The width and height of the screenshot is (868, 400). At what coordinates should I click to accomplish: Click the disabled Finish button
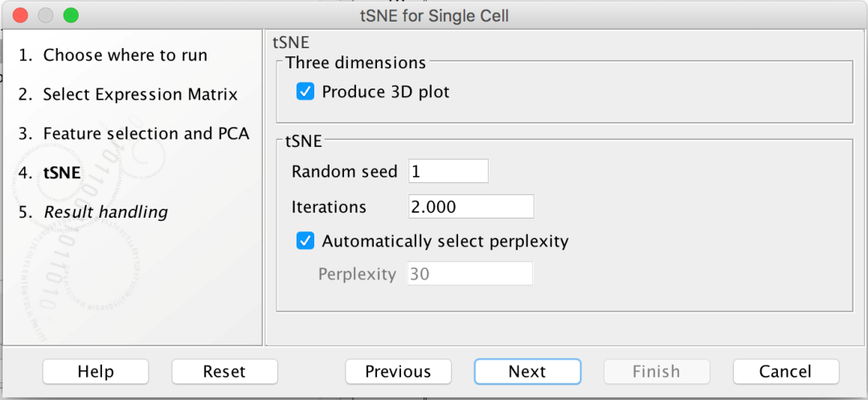[x=656, y=372]
